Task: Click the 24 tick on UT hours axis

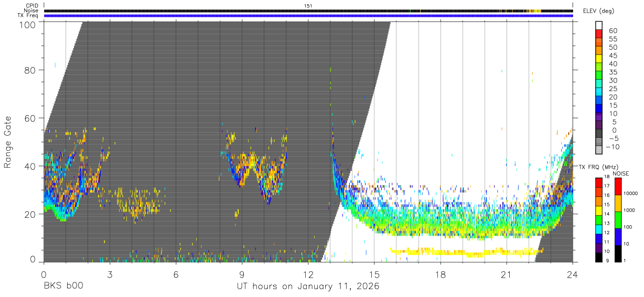Action: 573,274
